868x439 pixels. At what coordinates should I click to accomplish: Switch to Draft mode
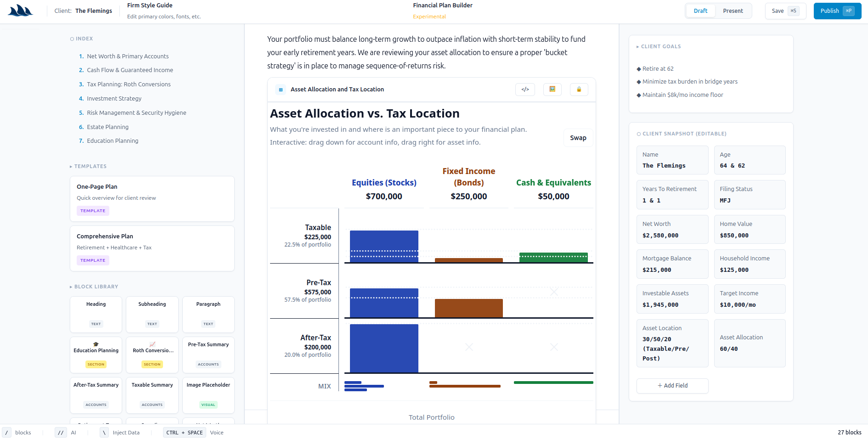pos(700,11)
